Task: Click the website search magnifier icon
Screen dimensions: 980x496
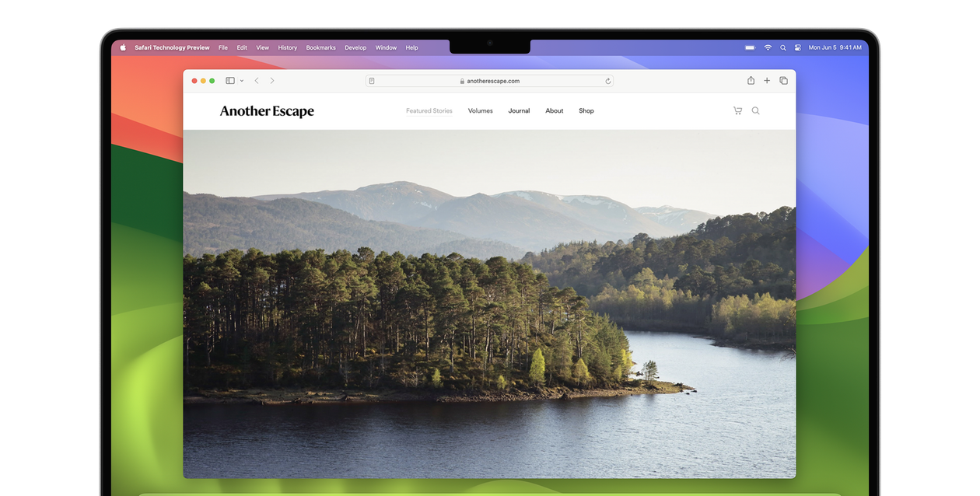Action: 755,111
